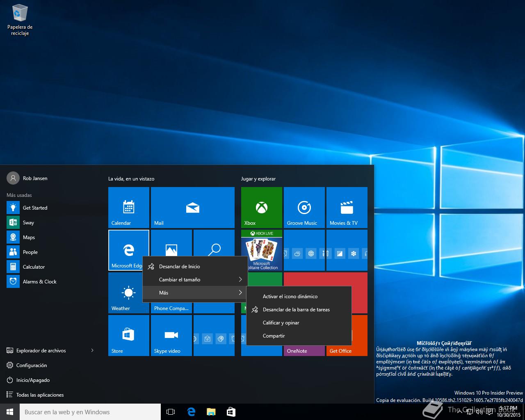Open Movies & TV tile

[347, 207]
